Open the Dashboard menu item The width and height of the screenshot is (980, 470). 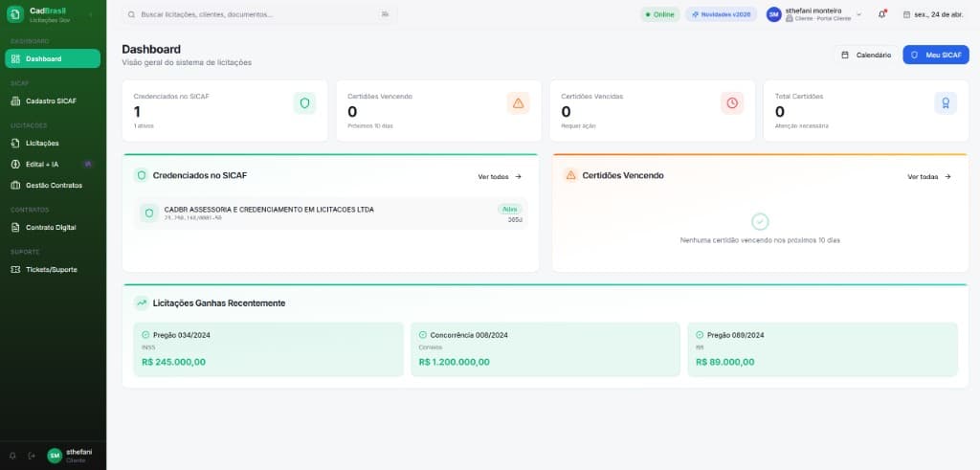tap(53, 58)
